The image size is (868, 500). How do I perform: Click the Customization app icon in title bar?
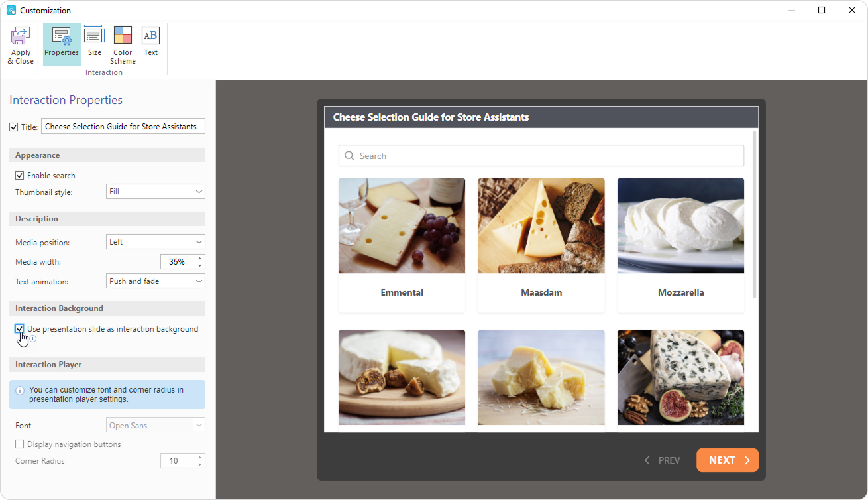tap(11, 10)
